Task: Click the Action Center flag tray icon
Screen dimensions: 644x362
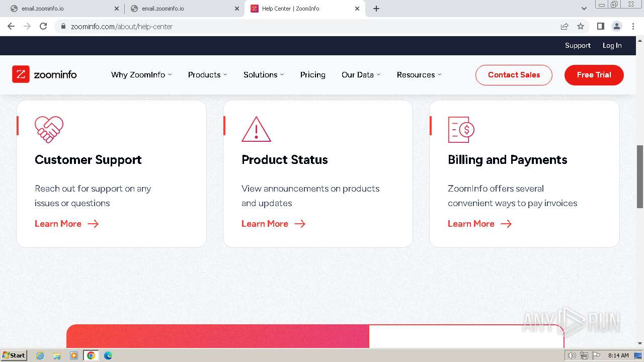Action: coord(596,355)
